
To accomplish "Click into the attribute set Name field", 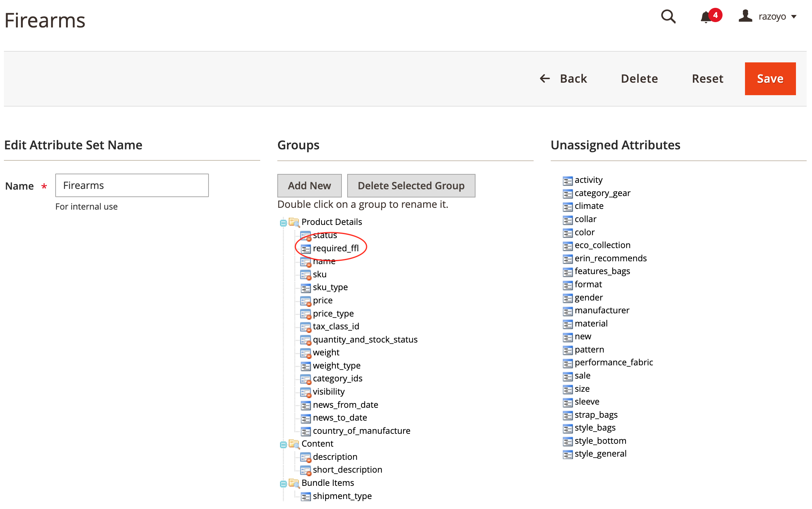I will (132, 185).
